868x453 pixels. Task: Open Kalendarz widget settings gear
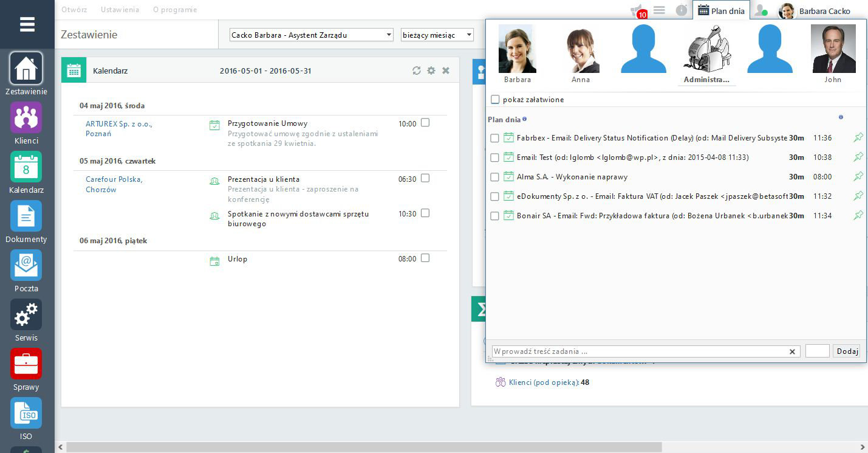431,71
